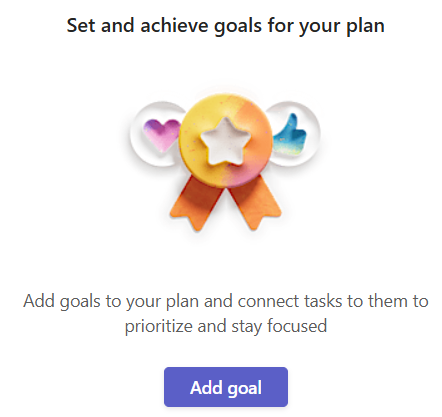Click the white star on the medal
This screenshot has width=442, height=417.
225,141
